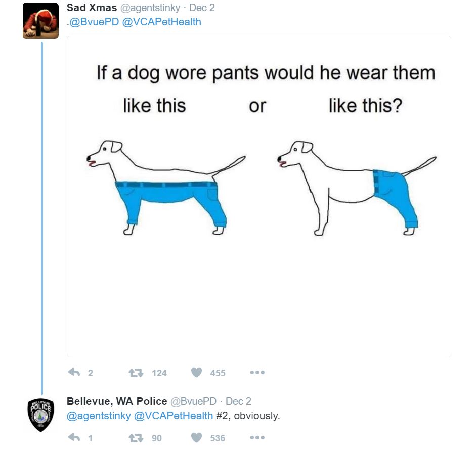Open @VCAPetHealth mention in first tweet
Screen dimensions: 476x450
click(161, 22)
